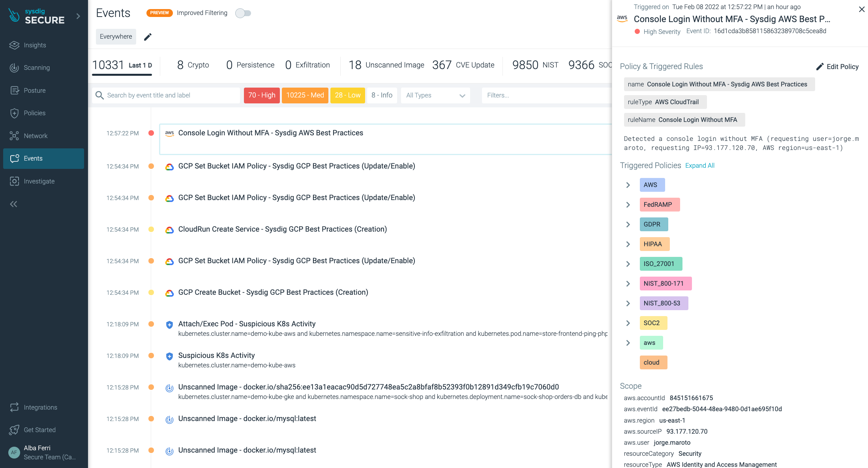Viewport: 868px width, 468px height.
Task: Toggle the 70 - High severity filter
Action: (x=262, y=95)
